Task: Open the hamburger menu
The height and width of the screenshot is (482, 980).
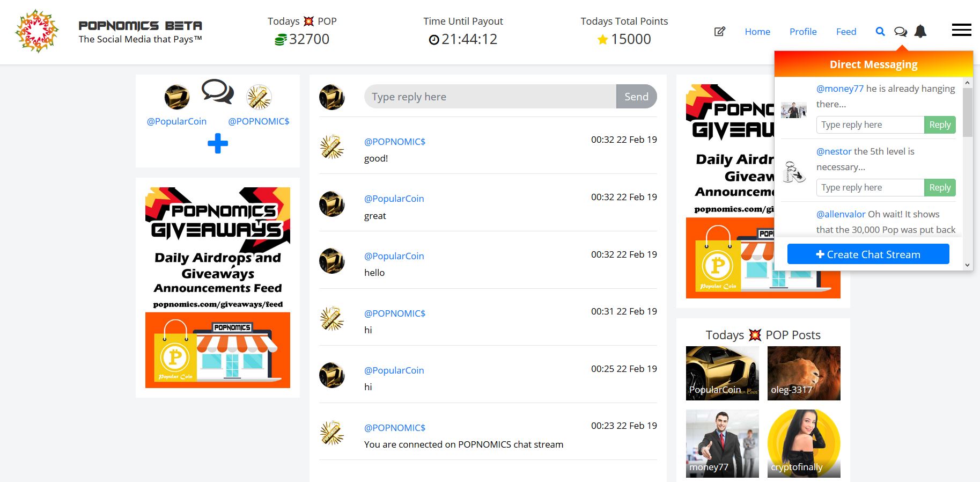Action: pos(961,30)
